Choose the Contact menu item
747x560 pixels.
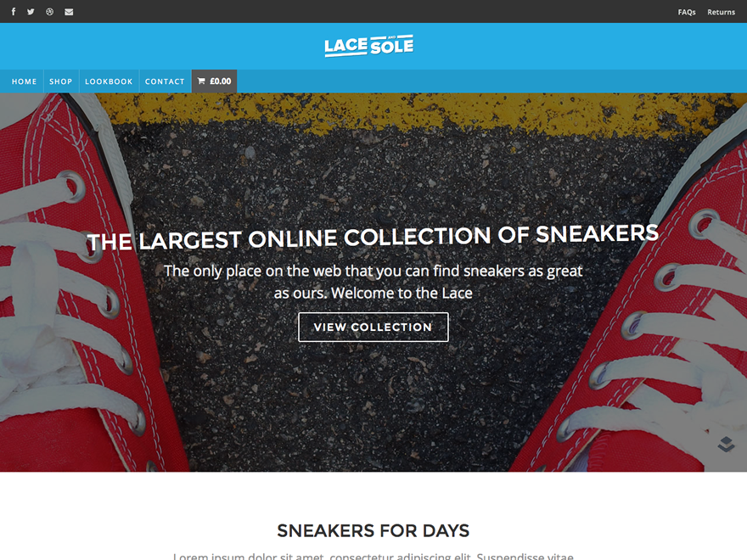(165, 81)
